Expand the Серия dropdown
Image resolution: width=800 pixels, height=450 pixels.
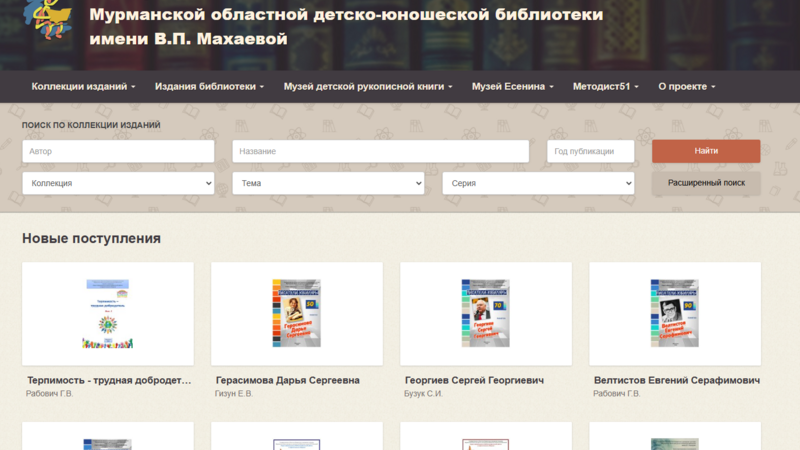click(538, 183)
